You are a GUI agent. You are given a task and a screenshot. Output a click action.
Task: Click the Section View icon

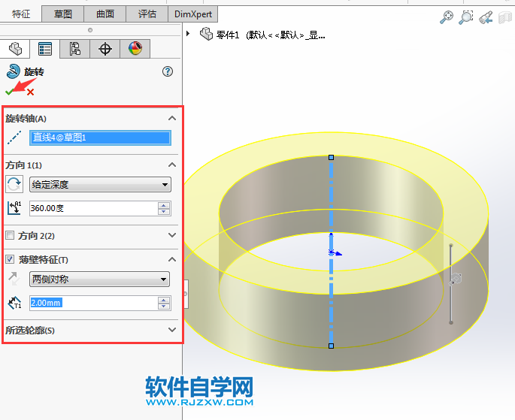505,18
